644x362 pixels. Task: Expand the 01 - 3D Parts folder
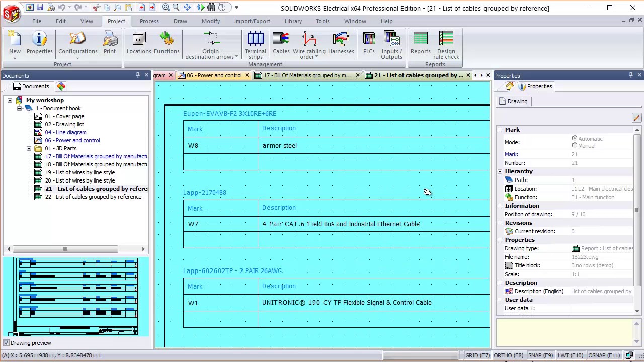point(29,148)
